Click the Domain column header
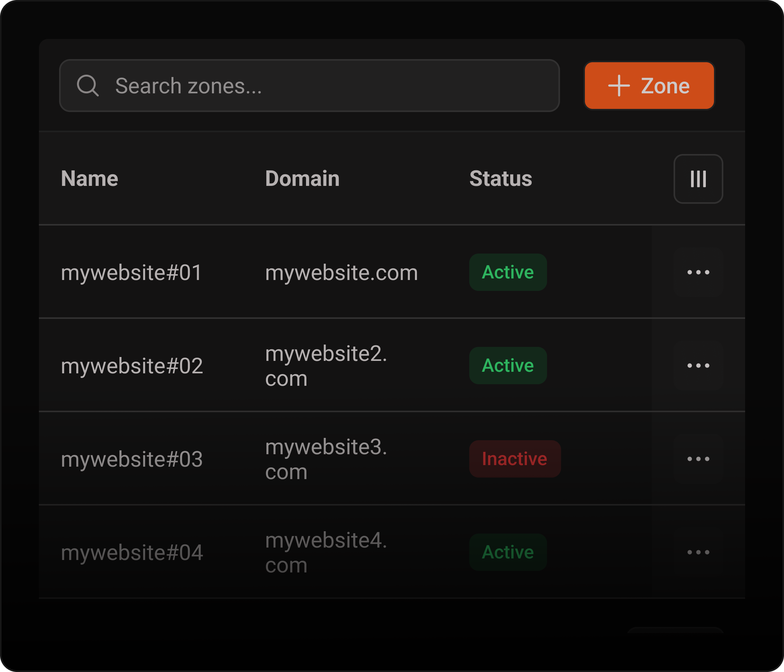Viewport: 784px width, 672px height. tap(302, 179)
